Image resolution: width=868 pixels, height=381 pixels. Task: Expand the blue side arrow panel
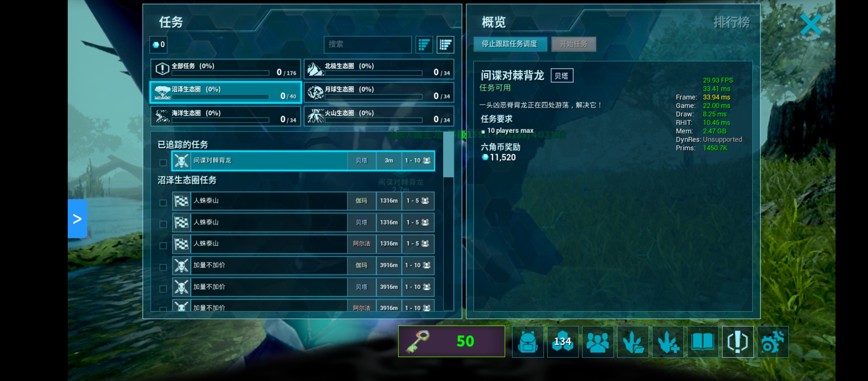(x=78, y=219)
